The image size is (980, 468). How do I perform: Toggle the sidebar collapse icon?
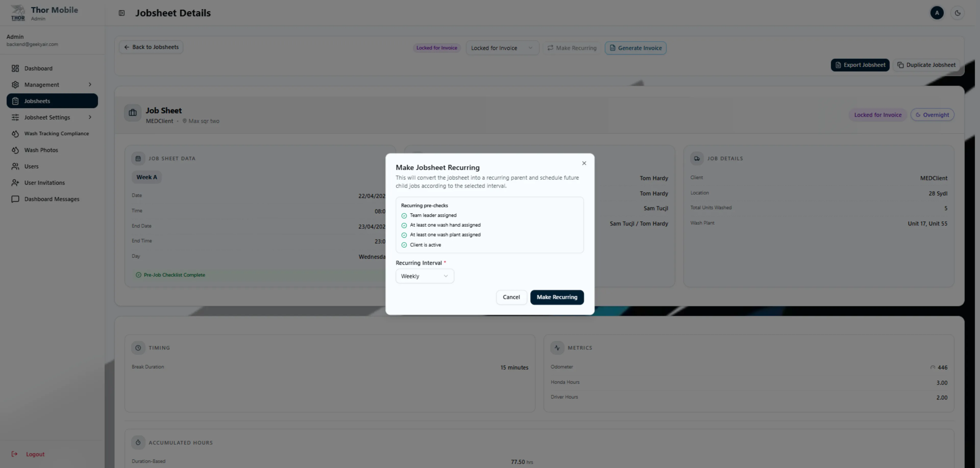tap(122, 13)
